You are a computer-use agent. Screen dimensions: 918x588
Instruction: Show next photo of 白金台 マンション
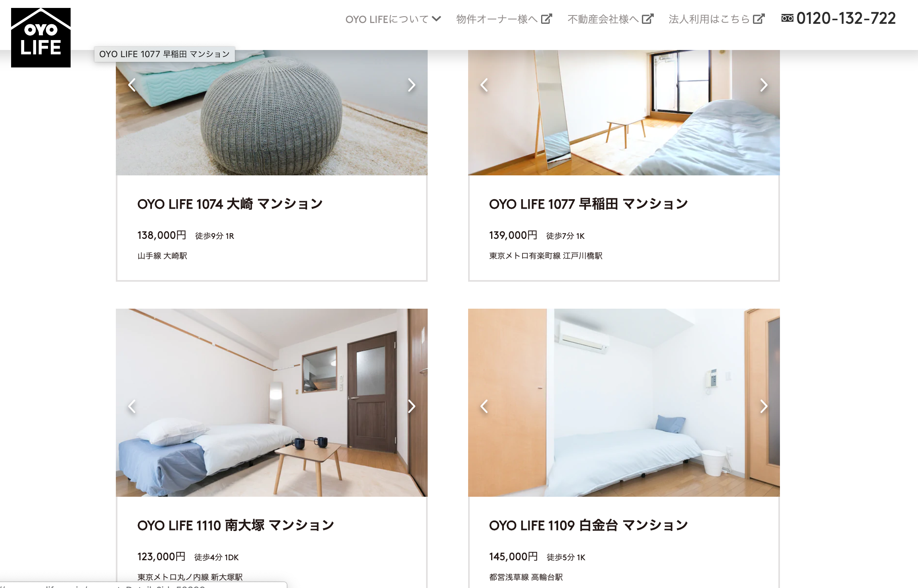pyautogui.click(x=764, y=406)
